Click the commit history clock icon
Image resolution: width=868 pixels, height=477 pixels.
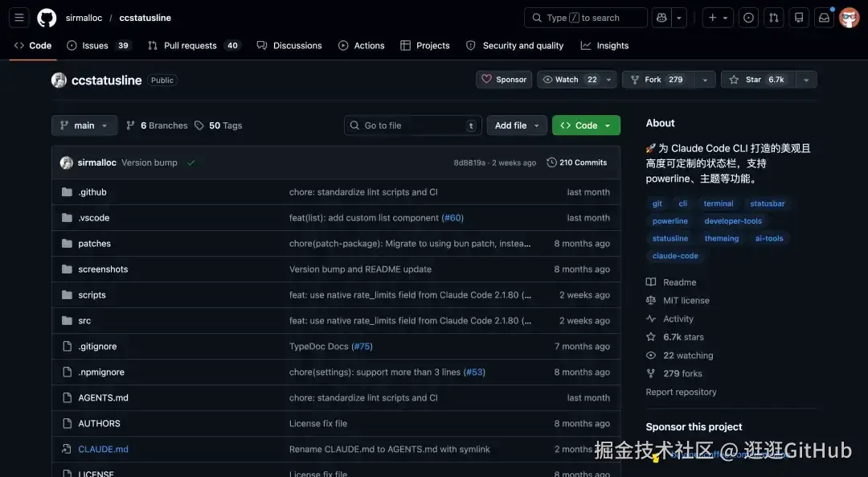(x=551, y=162)
